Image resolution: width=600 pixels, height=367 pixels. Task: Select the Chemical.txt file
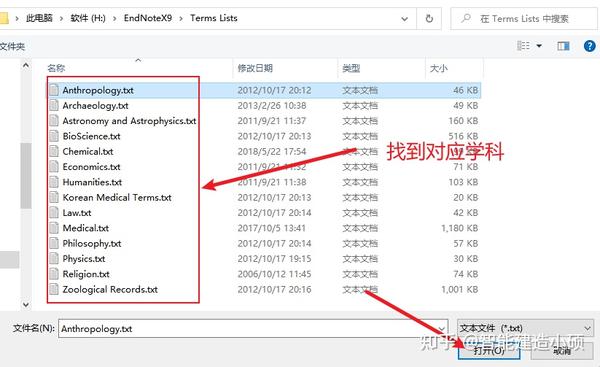pyautogui.click(x=88, y=152)
